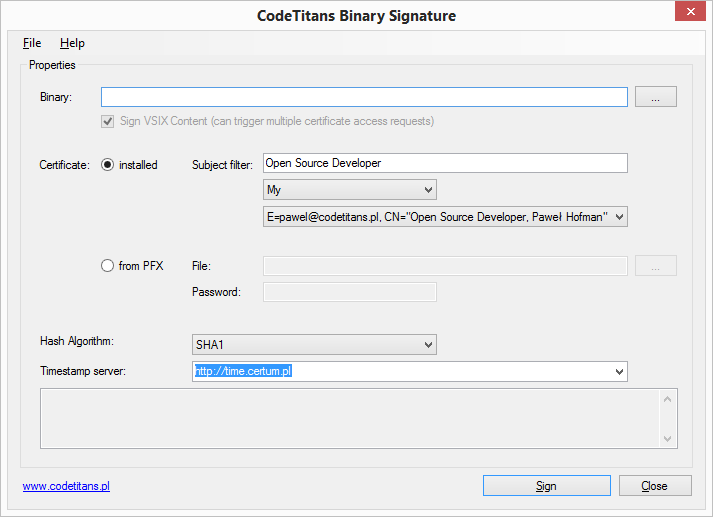Click the Binary: label
Viewport: 713px width, 517px height.
tap(56, 97)
